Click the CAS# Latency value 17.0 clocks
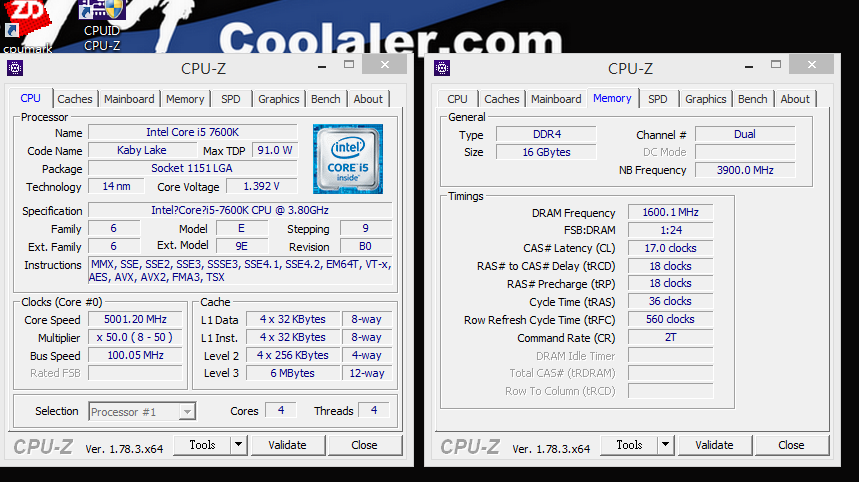The height and width of the screenshot is (482, 859). (671, 248)
